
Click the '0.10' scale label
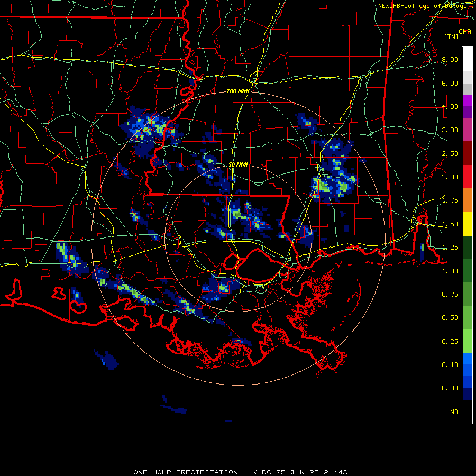click(450, 365)
